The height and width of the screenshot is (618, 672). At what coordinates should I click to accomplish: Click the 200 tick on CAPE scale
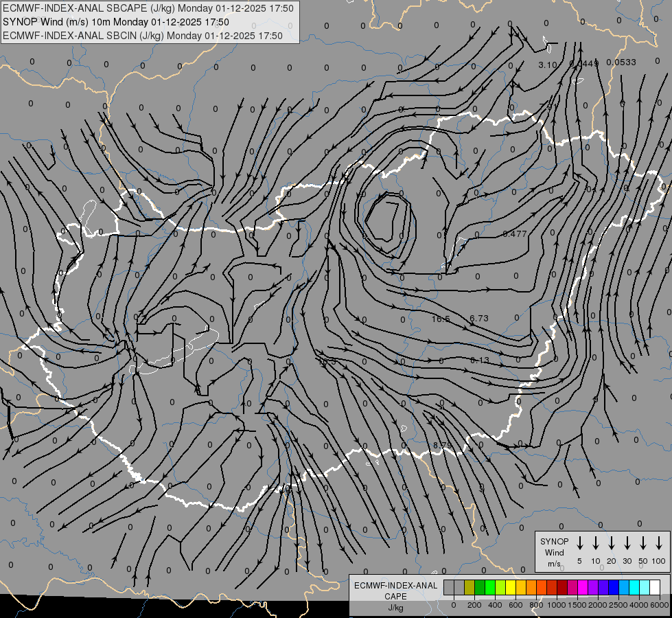(x=474, y=605)
